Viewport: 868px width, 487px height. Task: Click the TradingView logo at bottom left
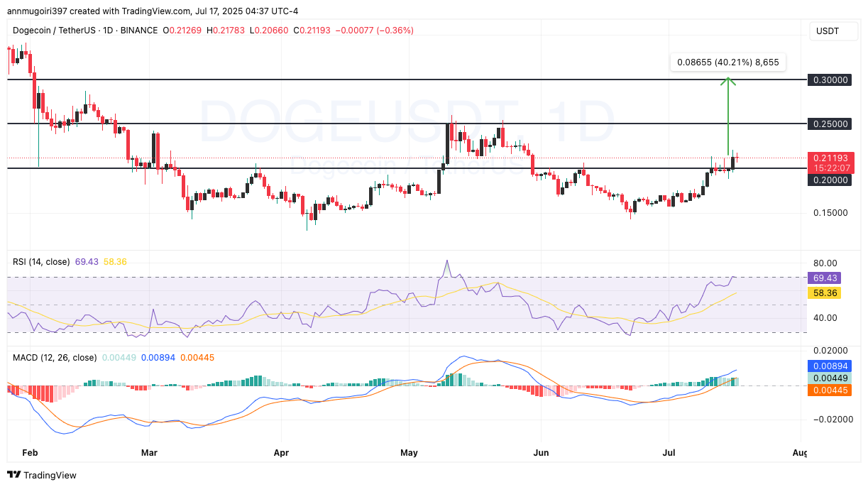pos(42,475)
